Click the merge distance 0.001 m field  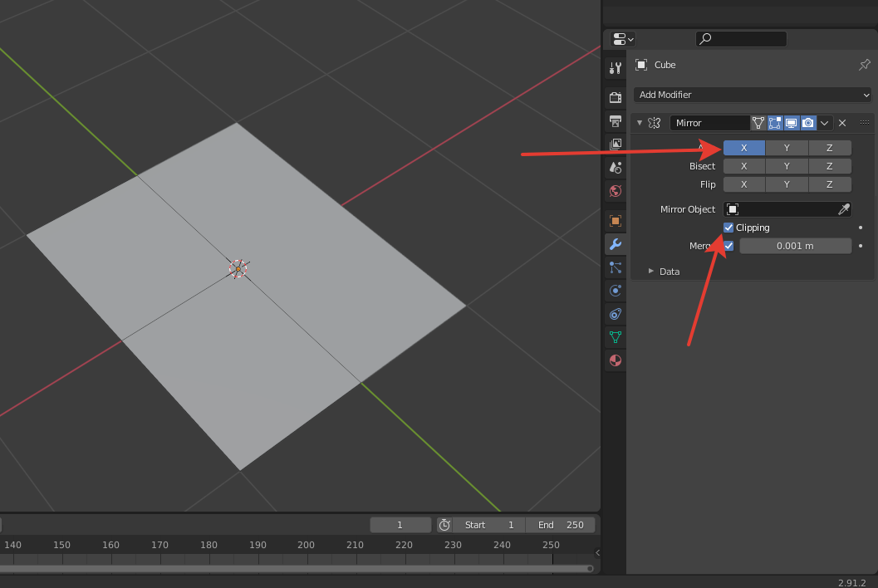[795, 246]
